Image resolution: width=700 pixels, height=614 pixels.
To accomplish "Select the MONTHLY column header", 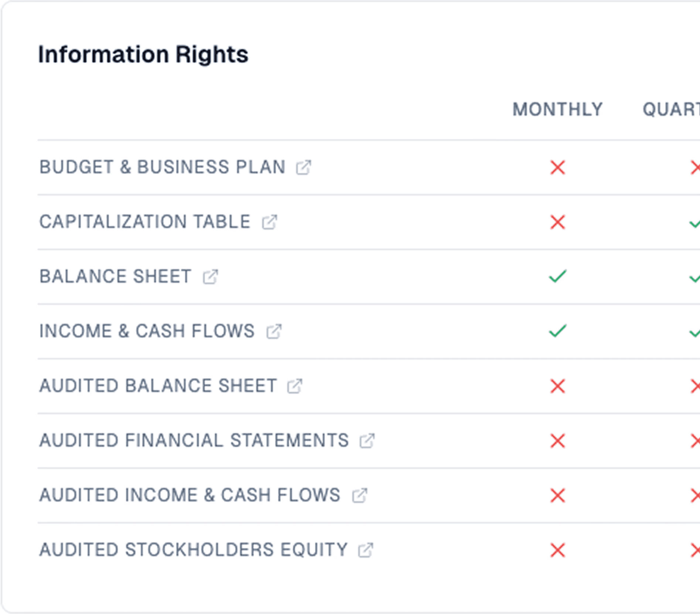I will 557,110.
